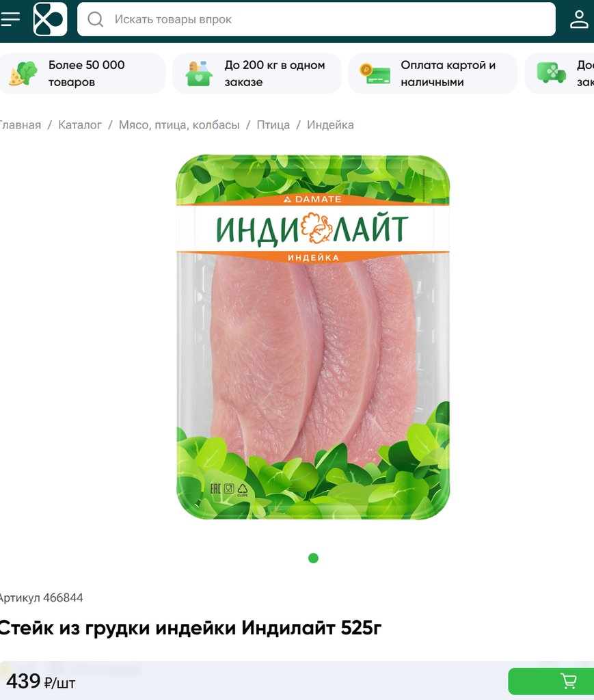Image resolution: width=594 pixels, height=700 pixels.
Task: Click the search magnifier icon
Action: coord(95,19)
